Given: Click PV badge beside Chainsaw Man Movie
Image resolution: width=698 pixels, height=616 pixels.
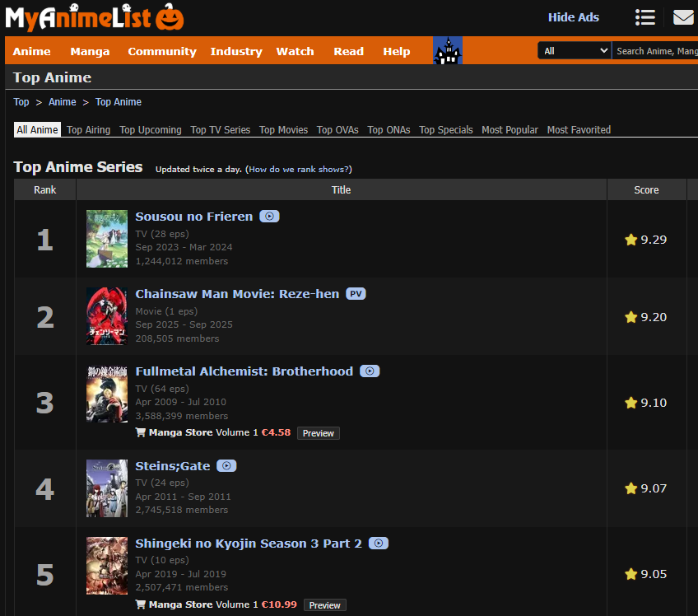Looking at the screenshot, I should point(356,294).
